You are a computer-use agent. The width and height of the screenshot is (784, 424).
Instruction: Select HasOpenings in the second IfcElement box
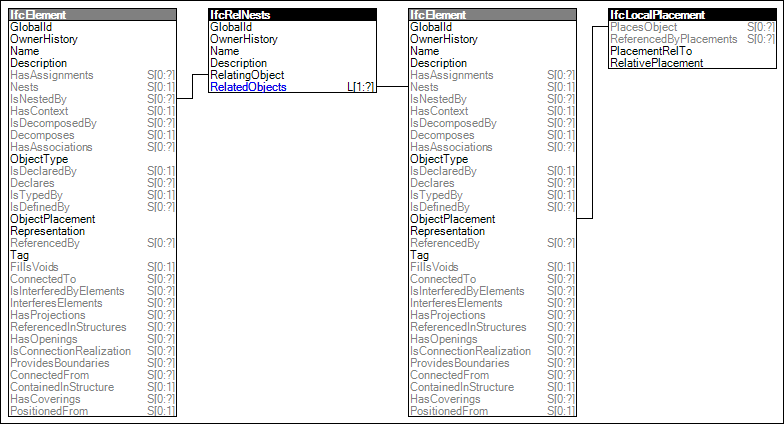point(444,339)
